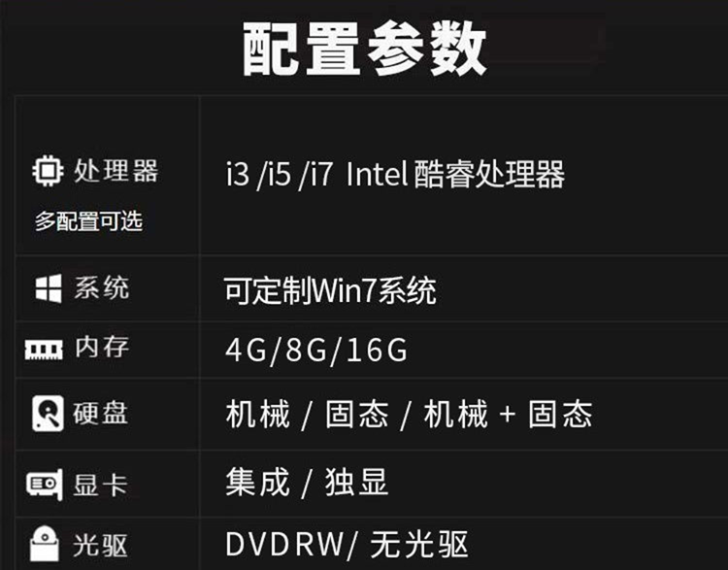Click the graphics card icon beside 显卡

click(45, 485)
